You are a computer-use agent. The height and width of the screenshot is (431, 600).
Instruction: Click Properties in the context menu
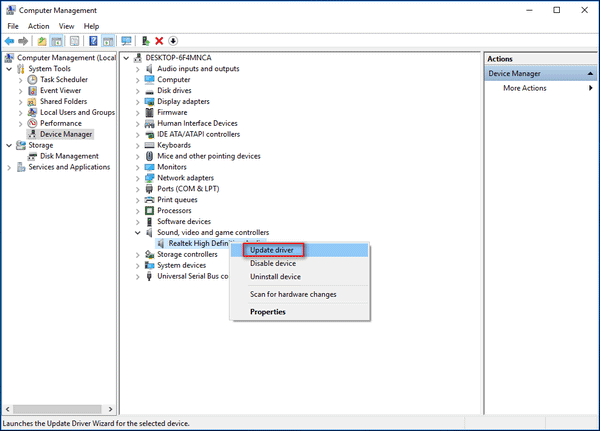tap(267, 312)
